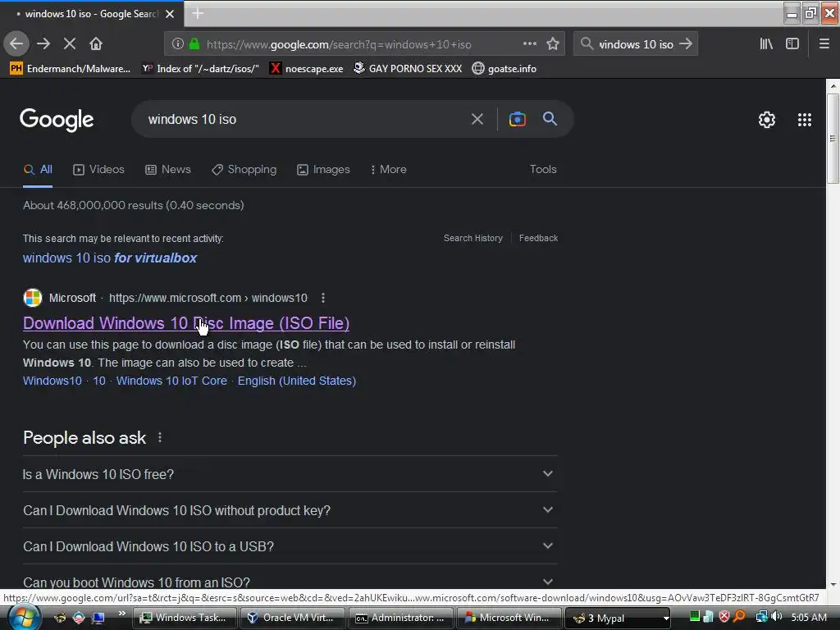This screenshot has width=840, height=630.
Task: Open the More search filters menu
Action: [388, 169]
